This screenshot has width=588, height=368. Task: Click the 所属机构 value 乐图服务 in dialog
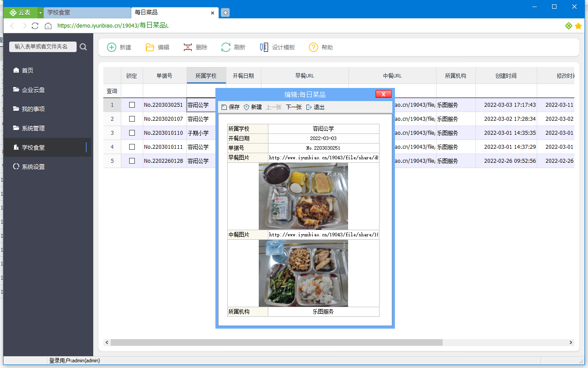324,312
